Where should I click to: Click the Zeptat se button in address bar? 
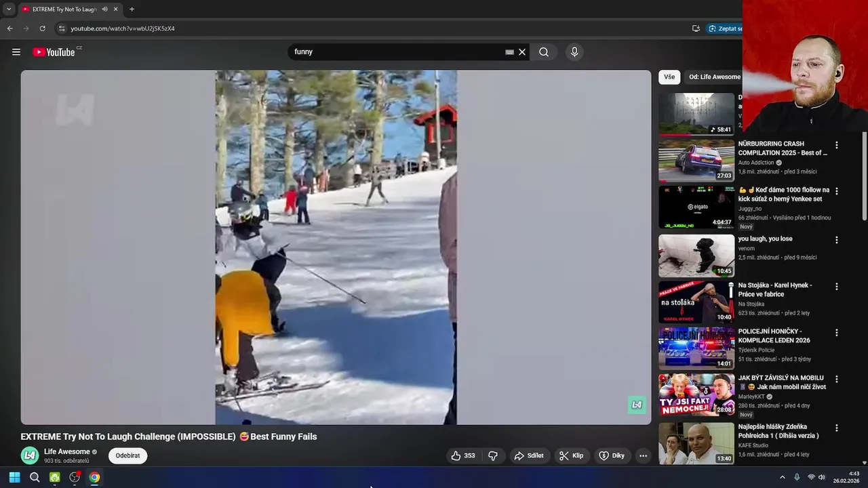pos(724,28)
